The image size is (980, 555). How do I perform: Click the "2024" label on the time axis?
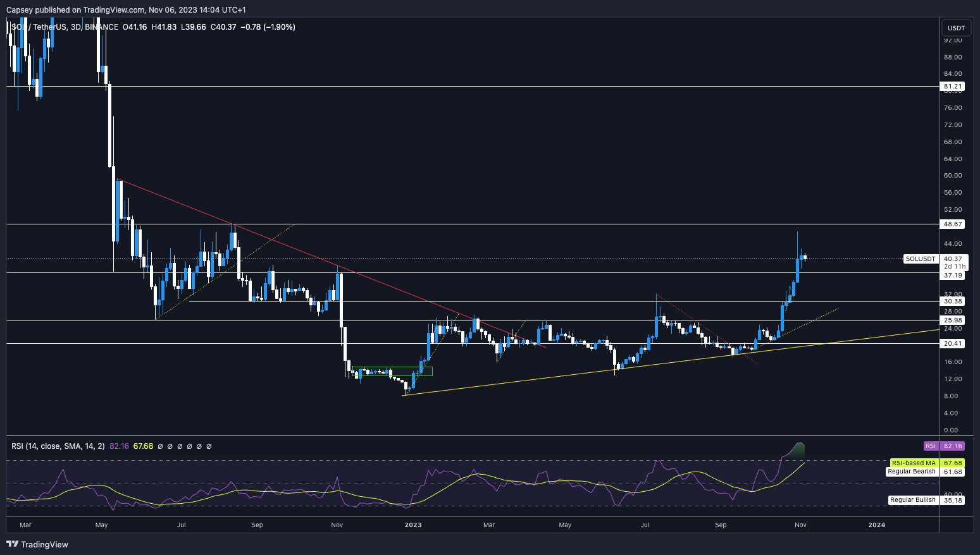coord(877,525)
